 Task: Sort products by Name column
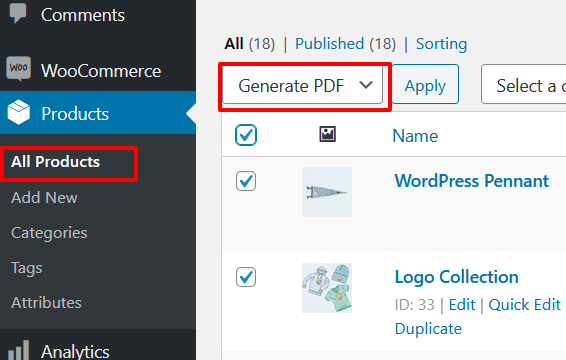tap(415, 136)
